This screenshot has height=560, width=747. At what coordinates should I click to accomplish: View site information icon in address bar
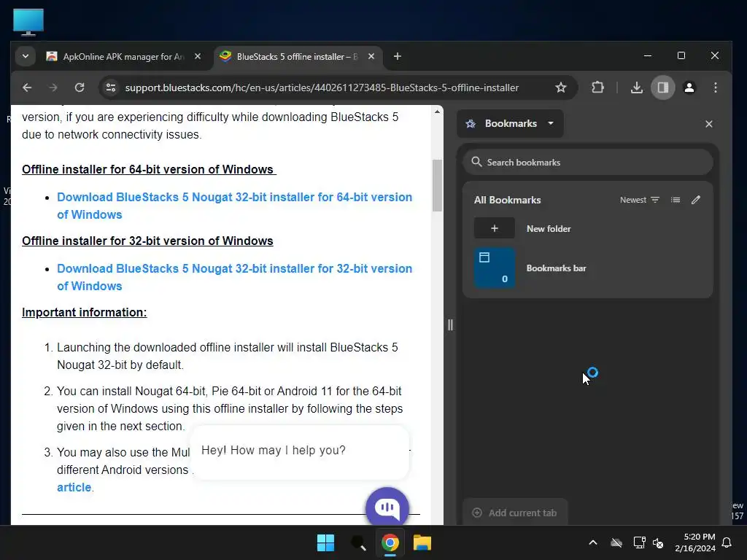point(111,87)
